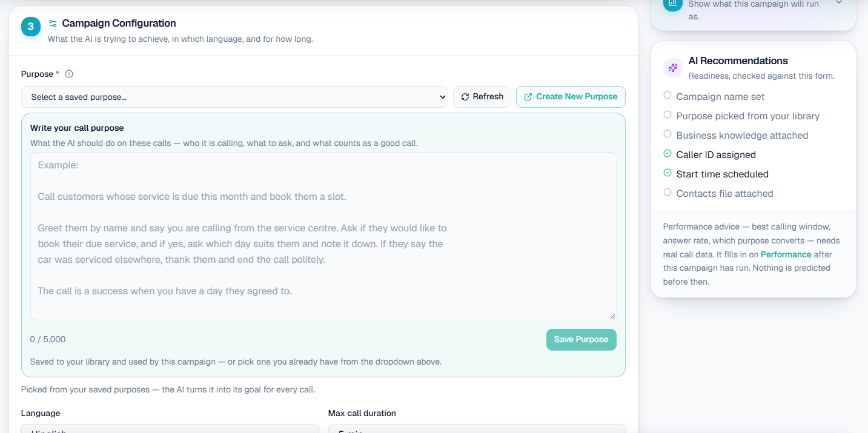Click the Campaign name set status circle
Screen dimensions: 868x433
click(x=668, y=96)
